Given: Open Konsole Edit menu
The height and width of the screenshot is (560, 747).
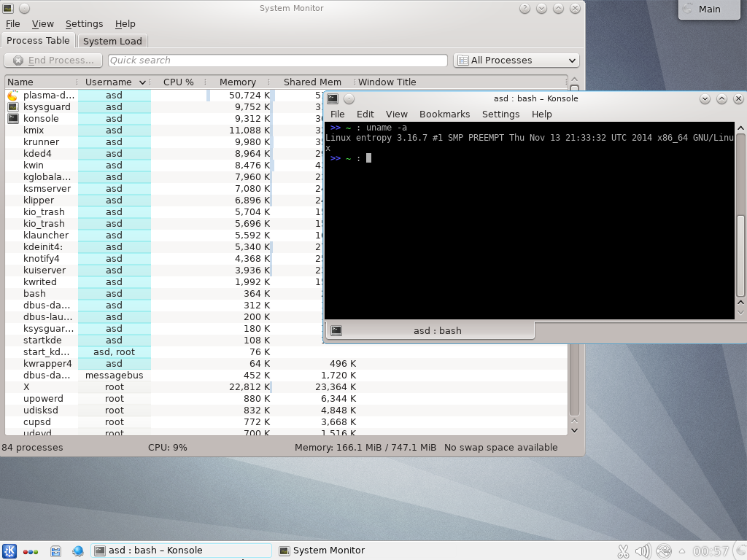Looking at the screenshot, I should (365, 114).
